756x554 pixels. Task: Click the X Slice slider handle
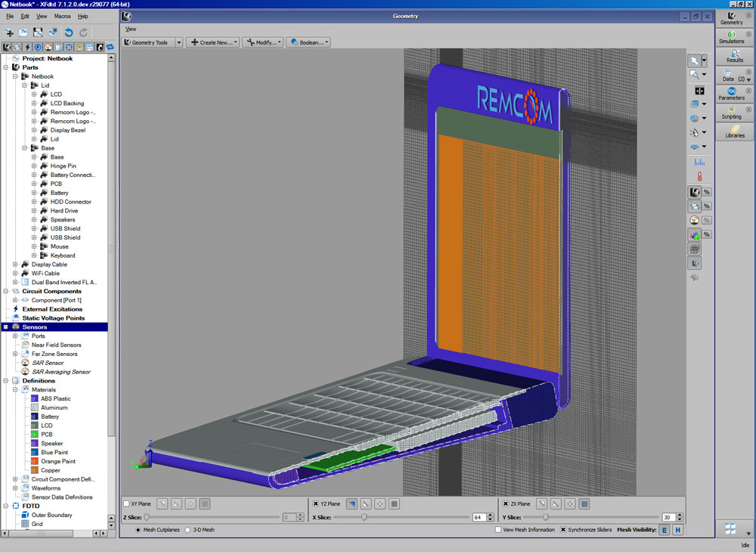tap(364, 517)
